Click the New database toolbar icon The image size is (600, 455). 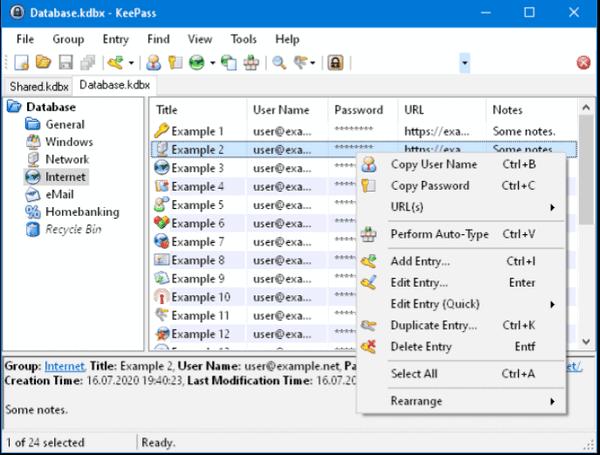(21, 62)
